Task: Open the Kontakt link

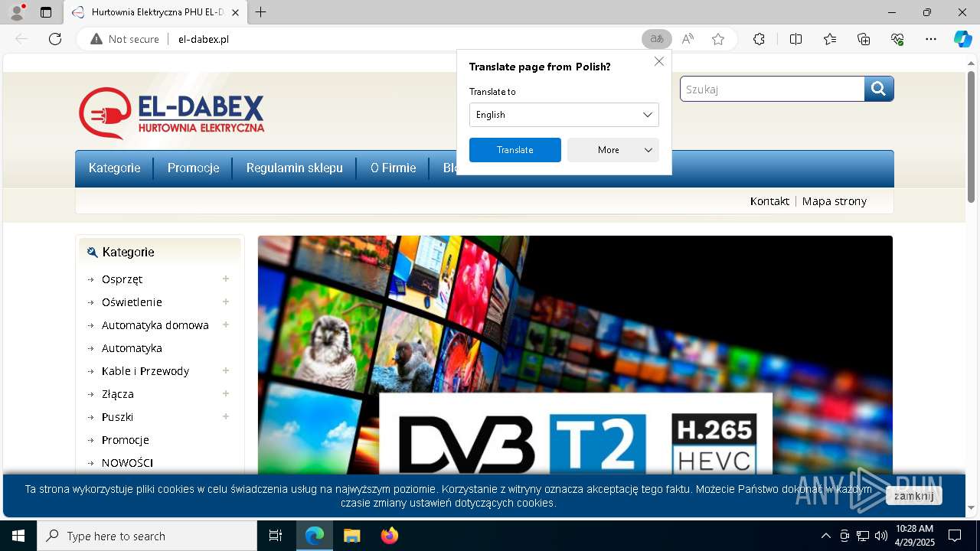Action: tap(769, 201)
